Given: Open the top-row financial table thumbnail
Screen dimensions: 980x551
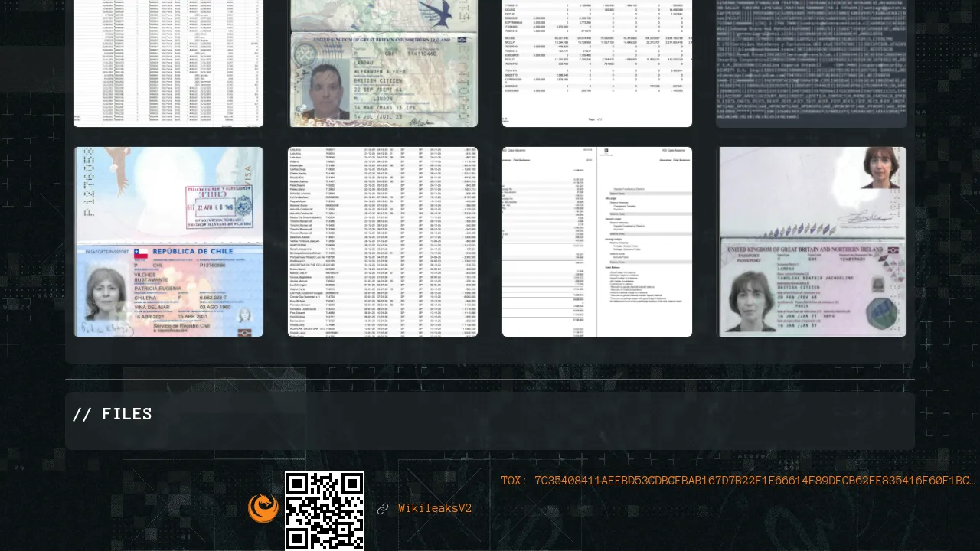Looking at the screenshot, I should coord(597,64).
